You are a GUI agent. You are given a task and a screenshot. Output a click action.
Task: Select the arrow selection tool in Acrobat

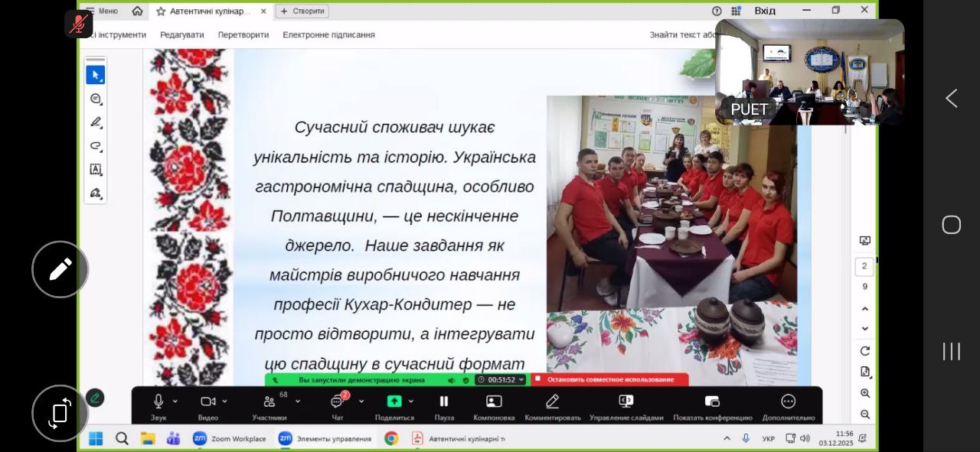(96, 75)
